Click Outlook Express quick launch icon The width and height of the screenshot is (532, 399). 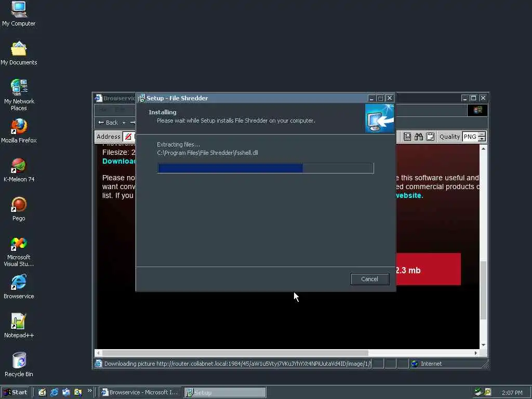66,393
